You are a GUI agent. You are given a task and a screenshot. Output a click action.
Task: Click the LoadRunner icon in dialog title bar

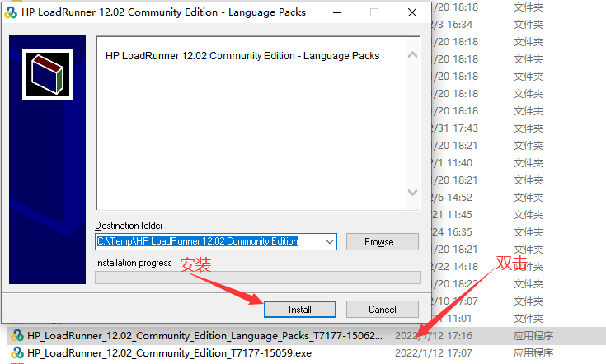coord(11,12)
